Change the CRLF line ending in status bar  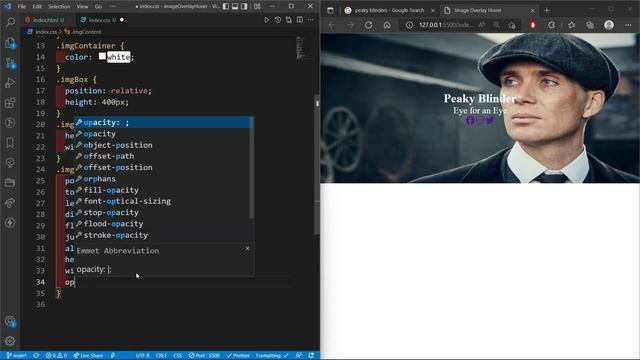click(x=161, y=356)
